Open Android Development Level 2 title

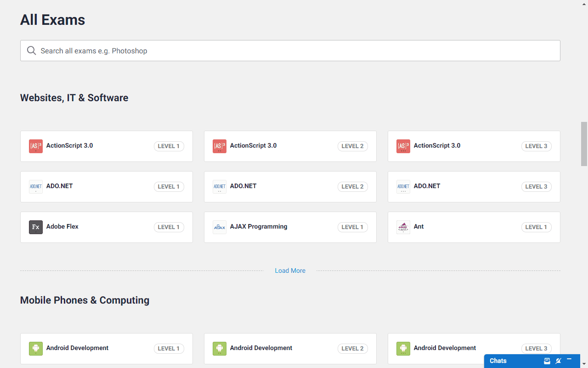261,348
